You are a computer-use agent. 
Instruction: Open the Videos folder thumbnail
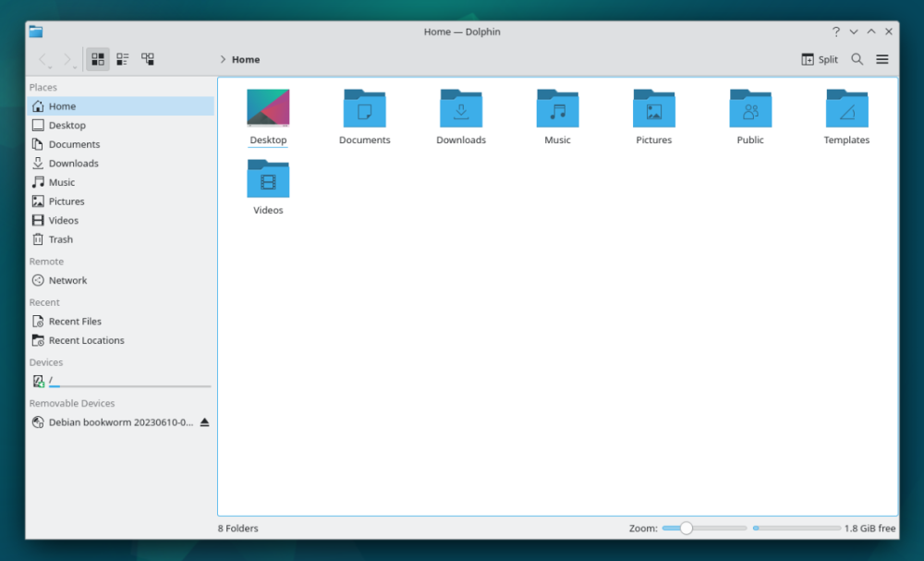point(268,178)
